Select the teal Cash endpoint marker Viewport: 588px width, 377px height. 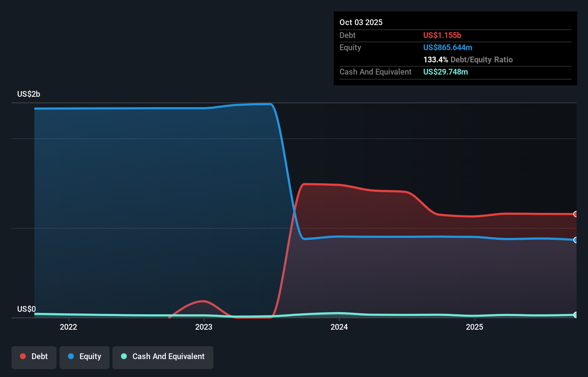[576, 315]
